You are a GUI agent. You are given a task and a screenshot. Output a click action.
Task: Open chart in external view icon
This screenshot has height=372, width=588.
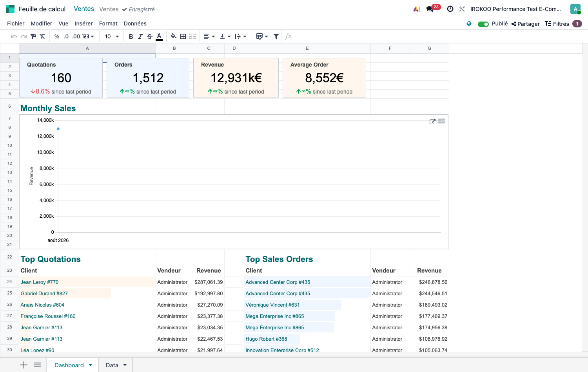coord(432,122)
